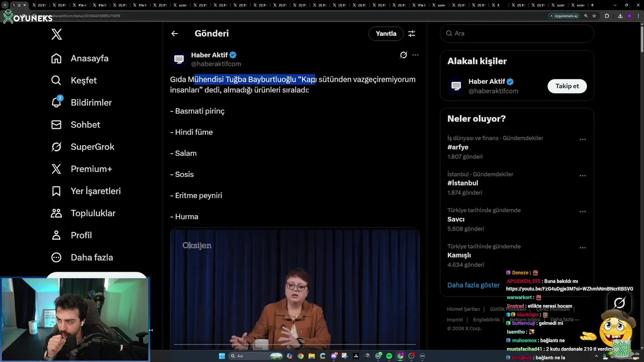Open Profil page
Viewport: 644px width, 362px height.
71,235
